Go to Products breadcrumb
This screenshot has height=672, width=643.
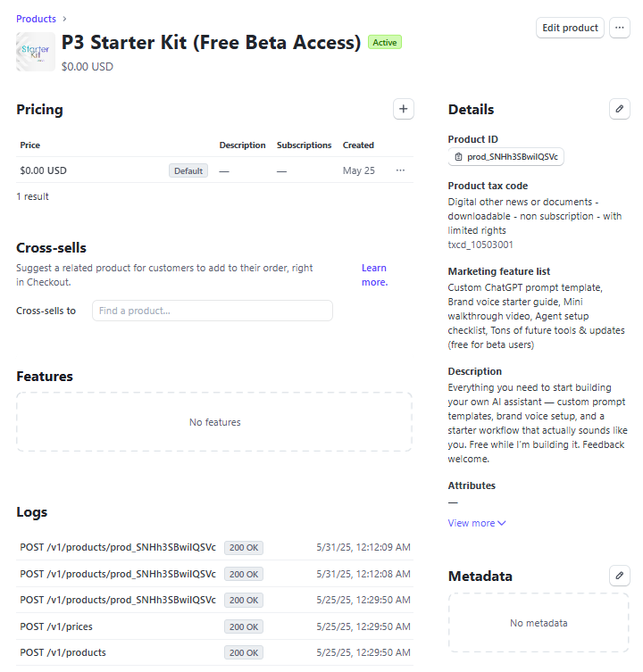point(36,19)
